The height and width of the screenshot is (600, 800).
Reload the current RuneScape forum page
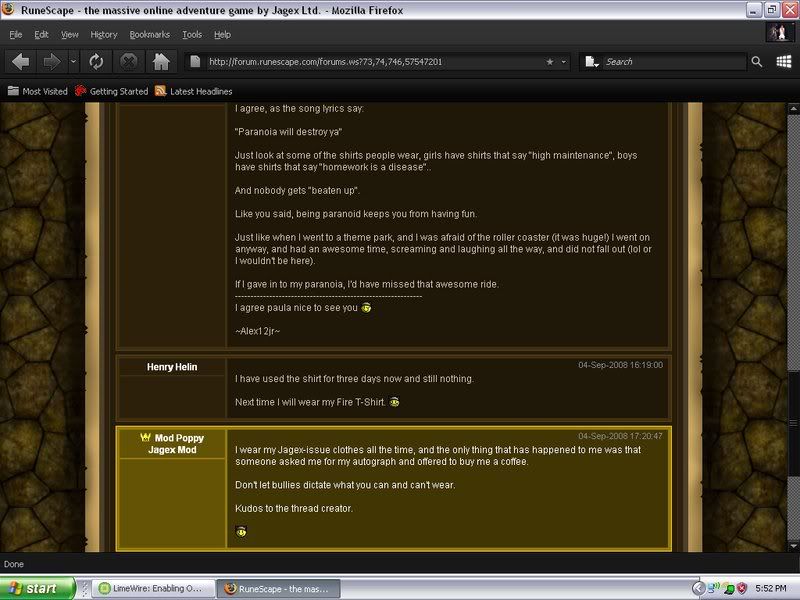tap(96, 62)
